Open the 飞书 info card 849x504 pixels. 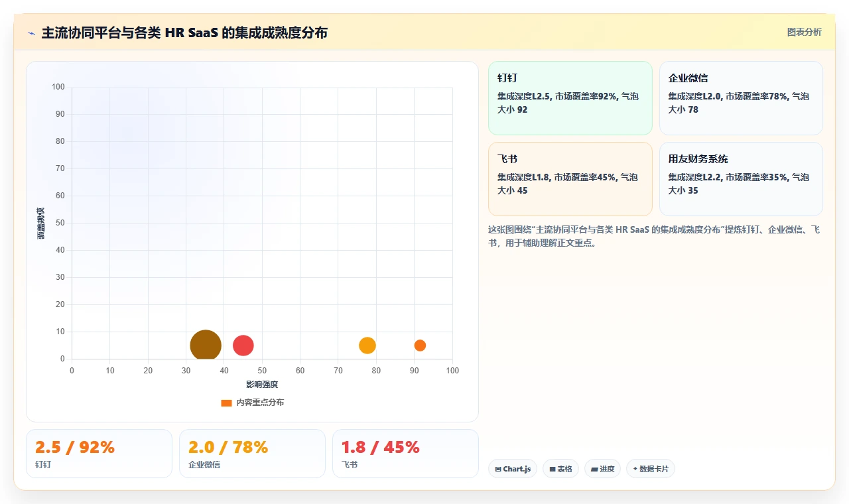click(x=570, y=179)
